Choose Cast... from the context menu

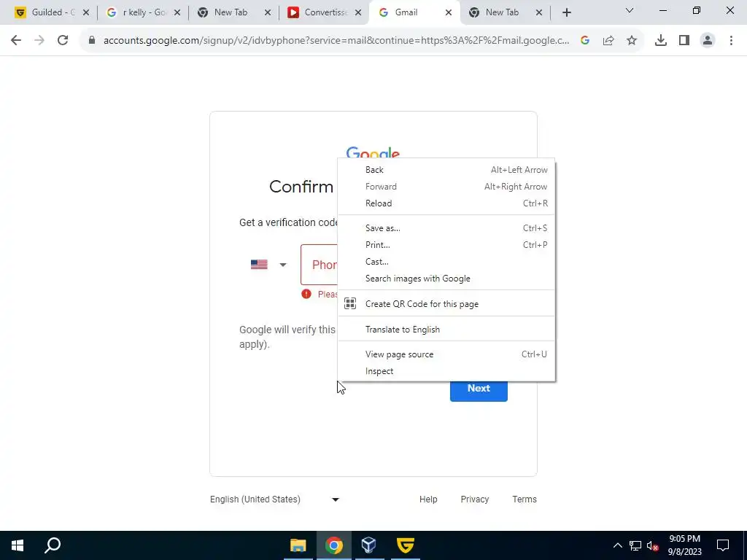click(446, 262)
